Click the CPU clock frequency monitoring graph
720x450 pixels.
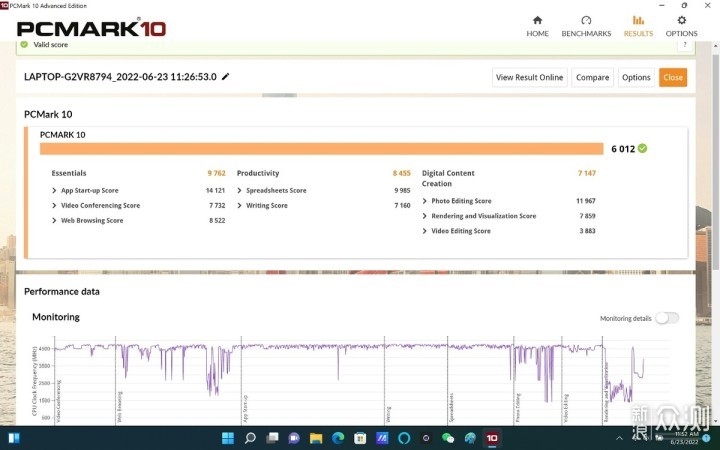(x=349, y=380)
